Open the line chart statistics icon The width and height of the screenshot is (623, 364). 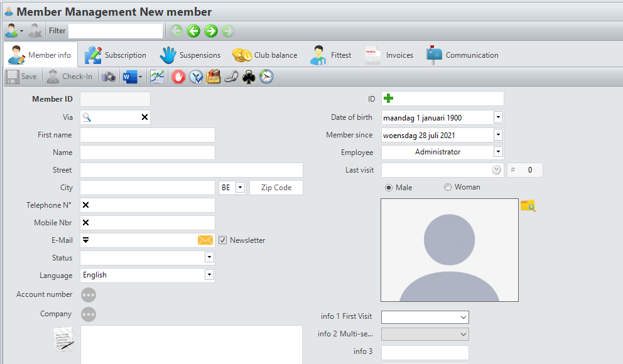pyautogui.click(x=157, y=77)
